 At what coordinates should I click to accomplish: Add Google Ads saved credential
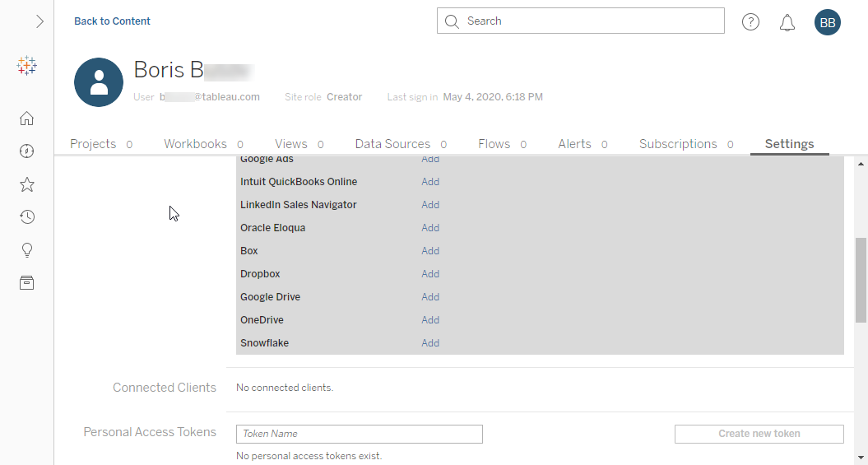click(430, 160)
